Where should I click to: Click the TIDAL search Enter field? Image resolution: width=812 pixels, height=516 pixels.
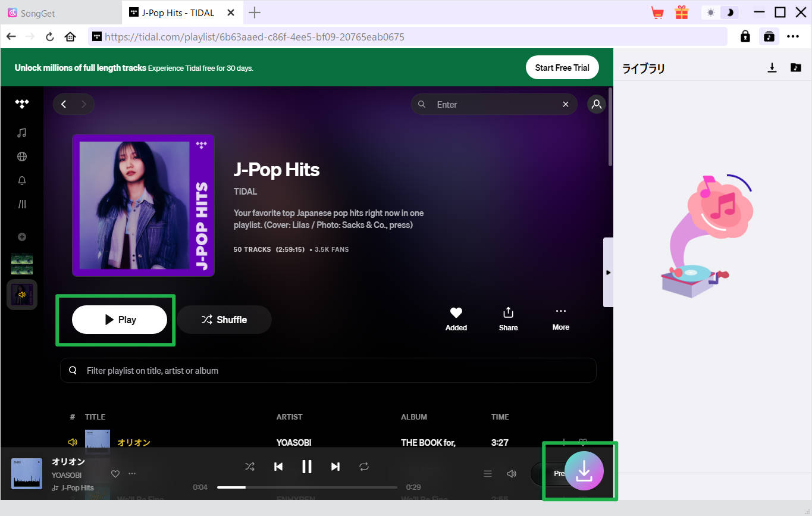tap(495, 105)
